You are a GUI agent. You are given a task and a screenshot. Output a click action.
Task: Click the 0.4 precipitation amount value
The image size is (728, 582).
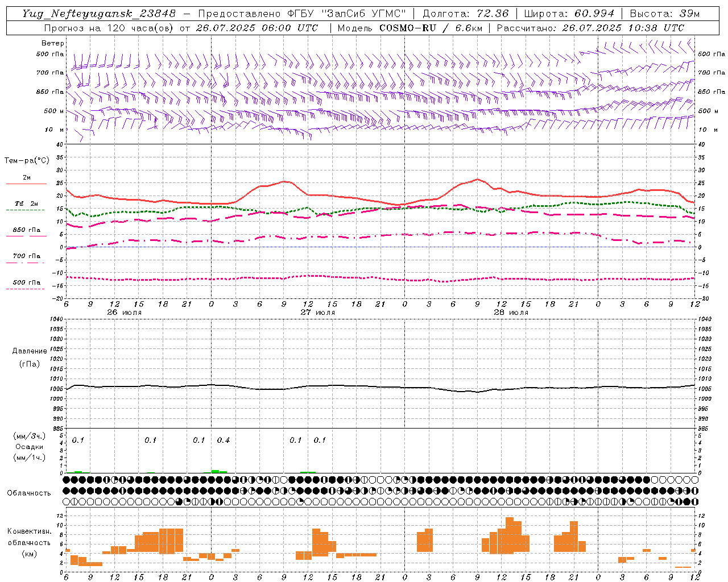[x=224, y=440]
